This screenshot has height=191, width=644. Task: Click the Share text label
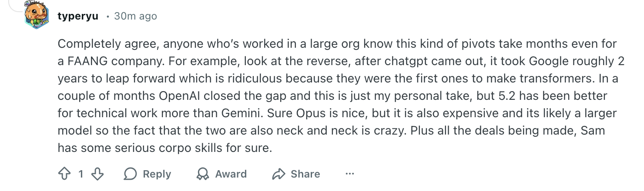tap(305, 174)
